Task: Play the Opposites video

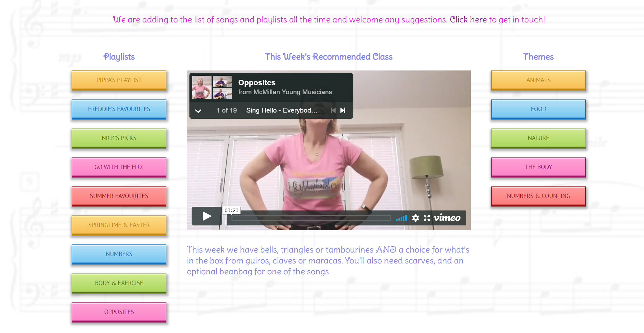Action: click(x=207, y=216)
